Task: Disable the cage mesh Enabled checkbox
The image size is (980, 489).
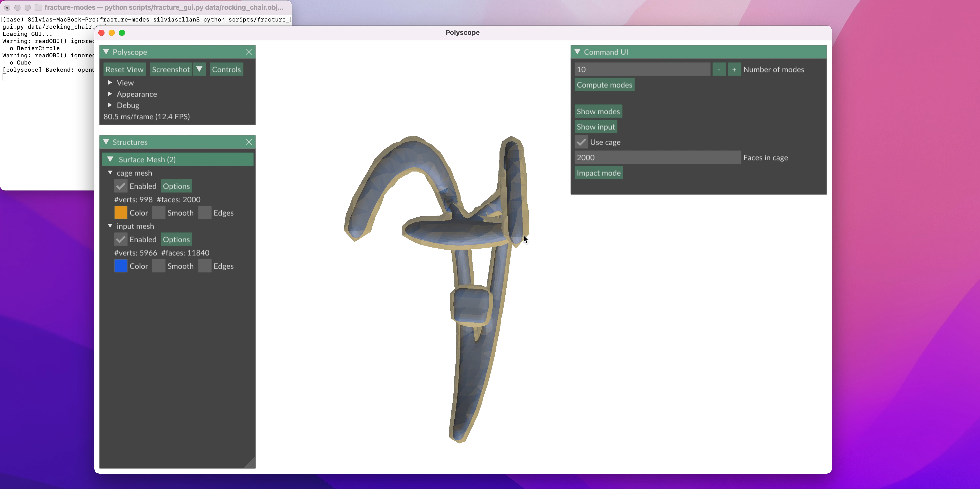Action: (121, 186)
